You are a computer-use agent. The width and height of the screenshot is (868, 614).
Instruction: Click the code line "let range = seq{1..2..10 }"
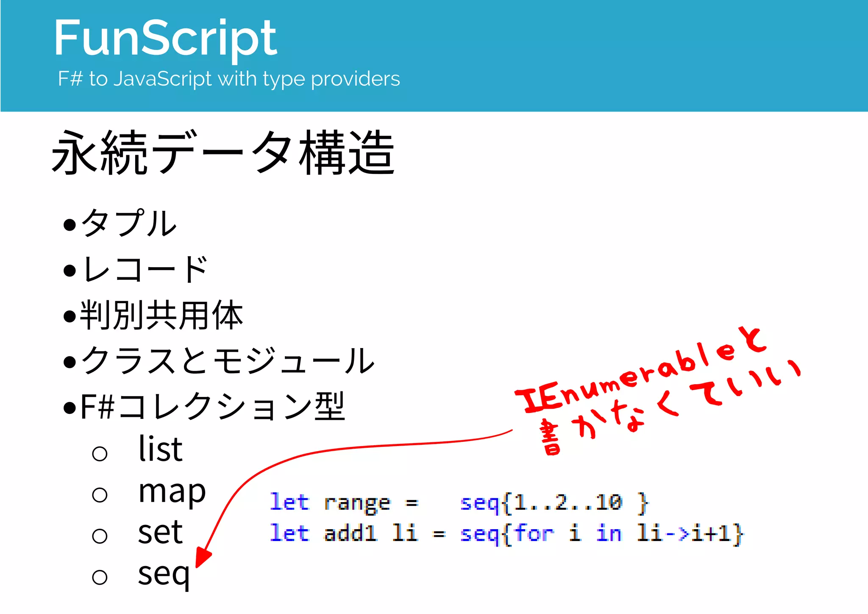(459, 503)
